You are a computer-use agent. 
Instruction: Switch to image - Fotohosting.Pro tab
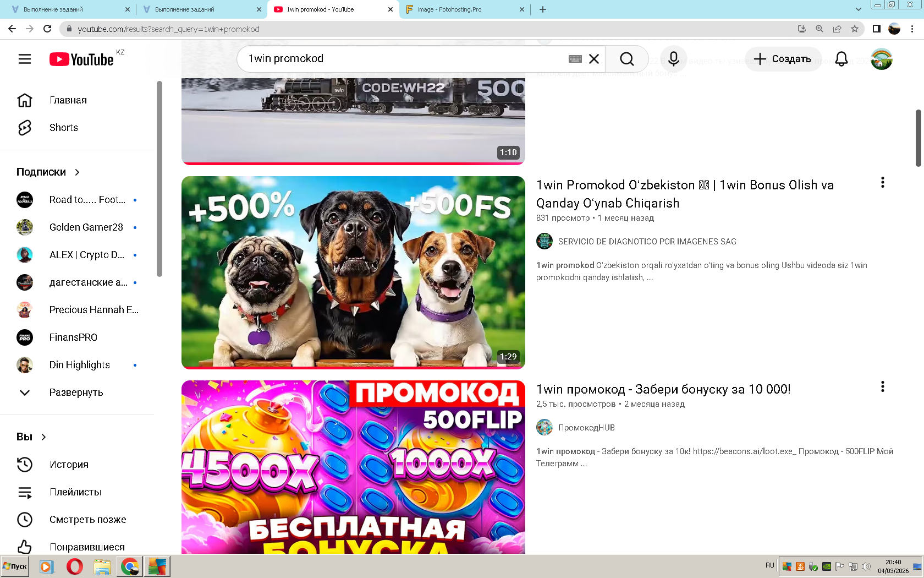[x=464, y=9]
